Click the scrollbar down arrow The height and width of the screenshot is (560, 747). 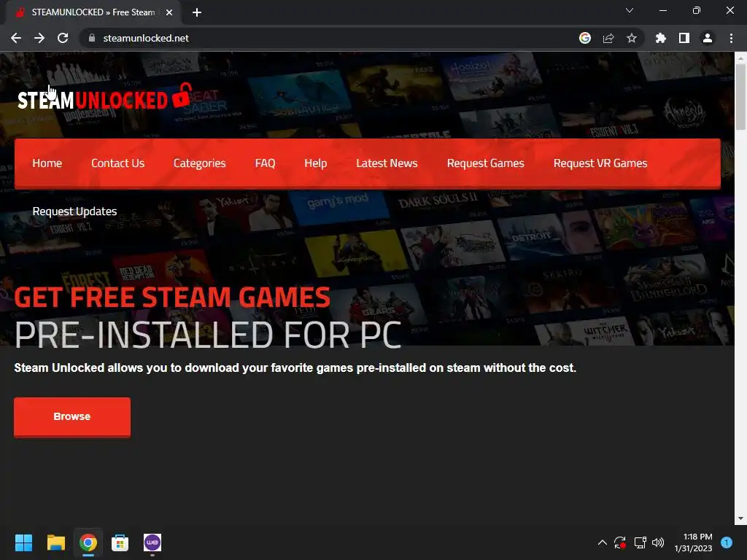pyautogui.click(x=740, y=518)
